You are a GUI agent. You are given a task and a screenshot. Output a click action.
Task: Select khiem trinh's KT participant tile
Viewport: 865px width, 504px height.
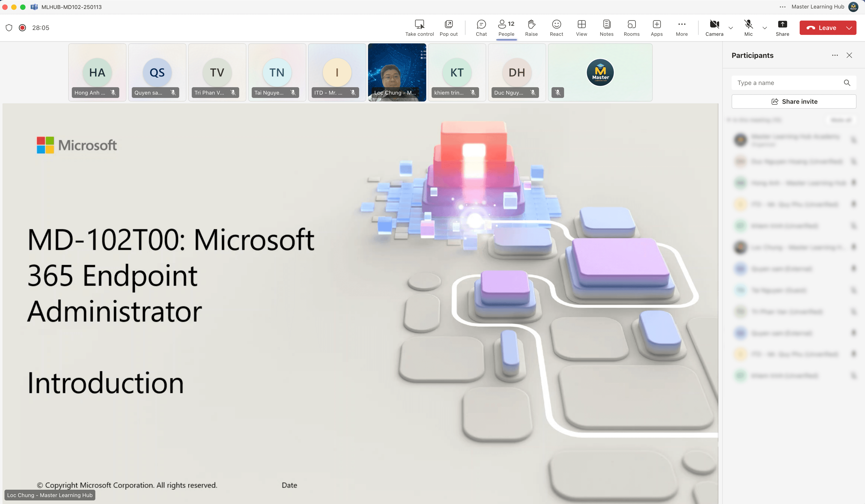[457, 72]
